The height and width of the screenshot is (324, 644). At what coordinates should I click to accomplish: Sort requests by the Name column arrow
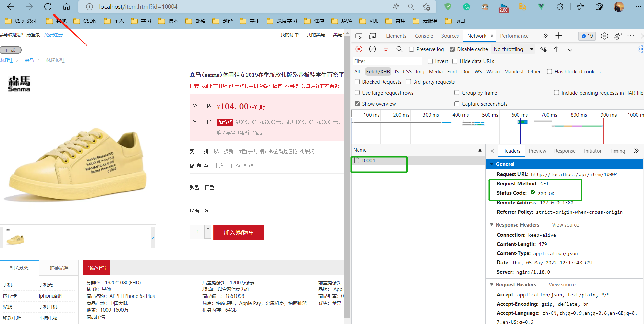[480, 150]
